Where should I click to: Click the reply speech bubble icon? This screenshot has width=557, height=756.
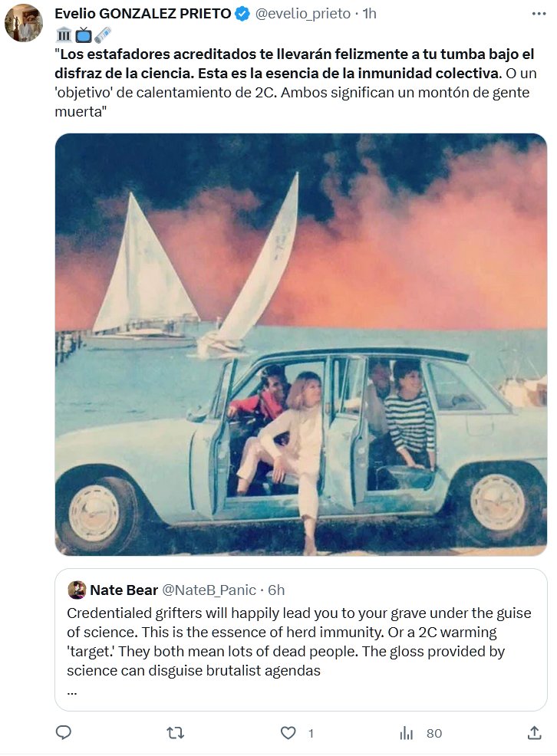tap(64, 733)
